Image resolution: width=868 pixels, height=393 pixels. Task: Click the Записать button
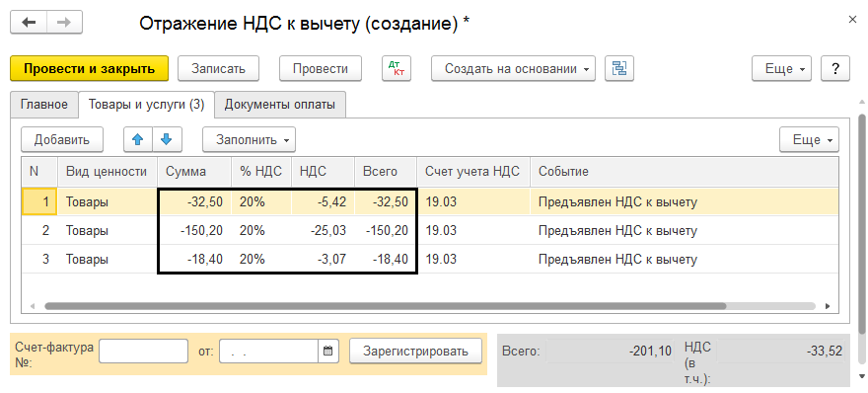point(218,69)
